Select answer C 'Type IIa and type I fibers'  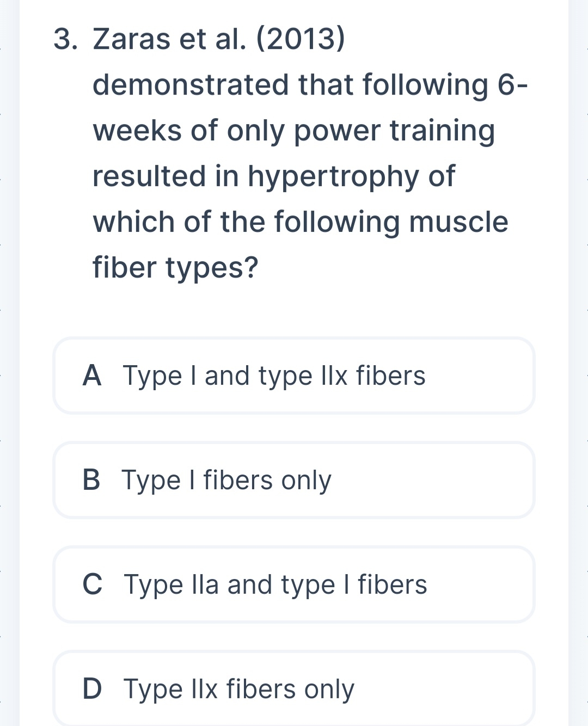[x=294, y=585]
